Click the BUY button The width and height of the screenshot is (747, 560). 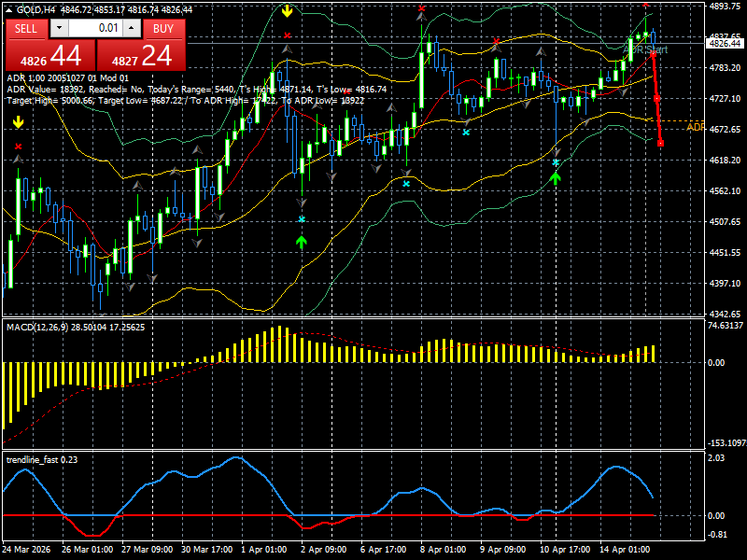(163, 29)
